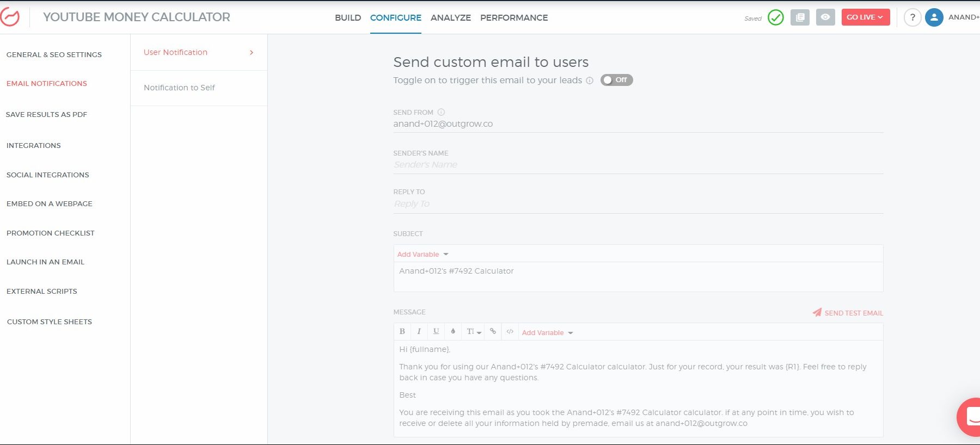
Task: Insert a hyperlink using the link icon
Action: pos(493,331)
